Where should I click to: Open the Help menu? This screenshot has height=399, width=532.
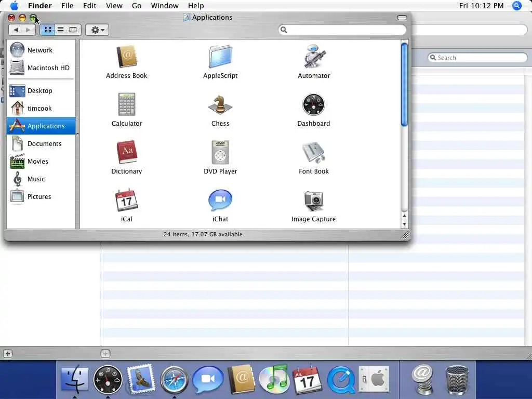coord(196,5)
